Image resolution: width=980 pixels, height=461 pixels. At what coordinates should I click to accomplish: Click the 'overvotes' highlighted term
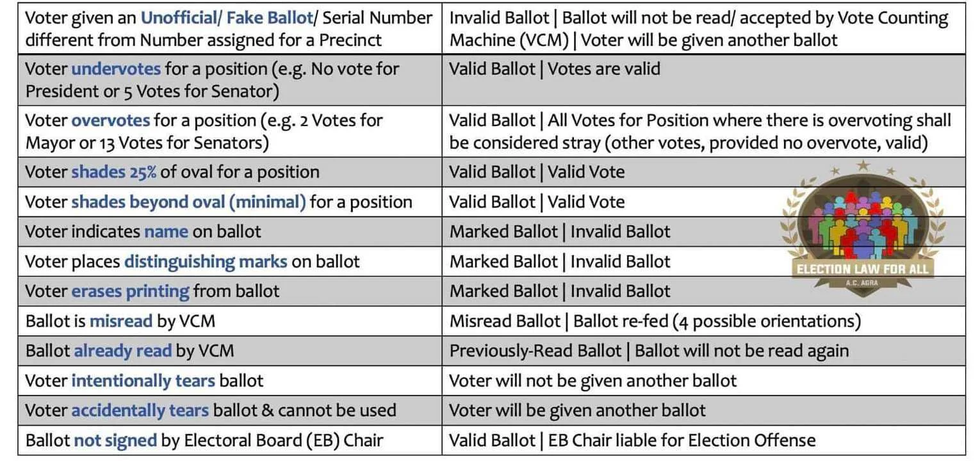[110, 120]
